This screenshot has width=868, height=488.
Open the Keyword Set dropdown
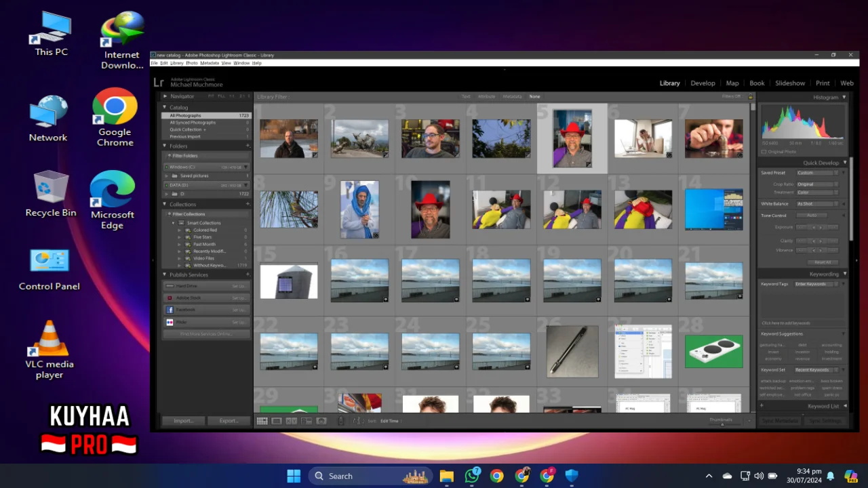pyautogui.click(x=817, y=370)
